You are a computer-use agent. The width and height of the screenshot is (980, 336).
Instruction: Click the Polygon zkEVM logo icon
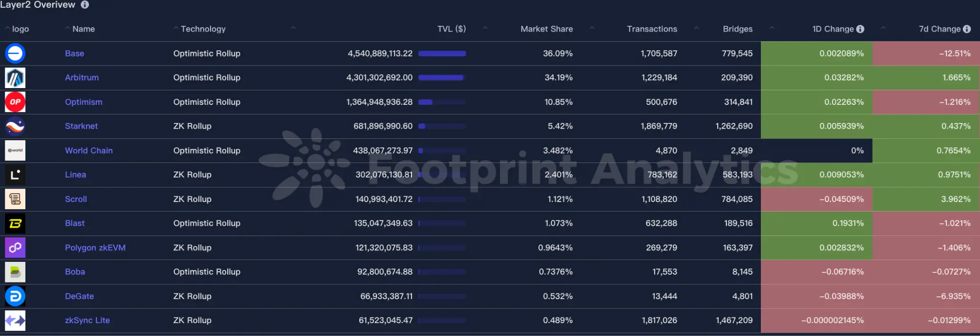(x=15, y=247)
